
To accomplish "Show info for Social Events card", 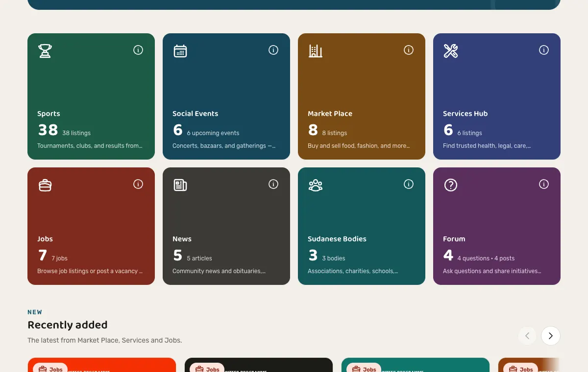I will tap(273, 50).
